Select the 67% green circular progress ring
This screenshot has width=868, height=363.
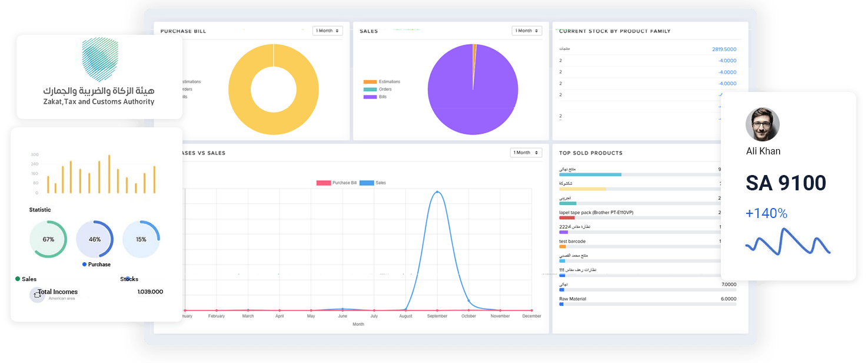[x=48, y=239]
